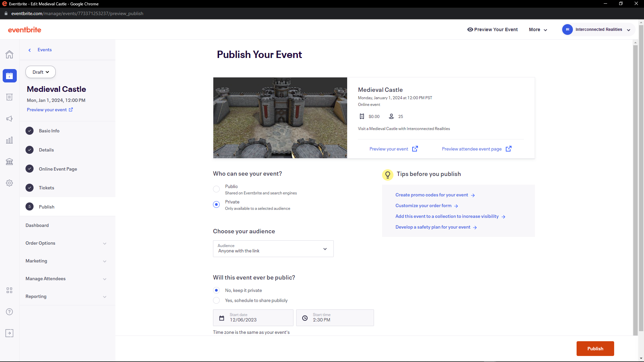Screen dimensions: 644x362
Task: Click the finance bank building icon
Action: coord(9,162)
